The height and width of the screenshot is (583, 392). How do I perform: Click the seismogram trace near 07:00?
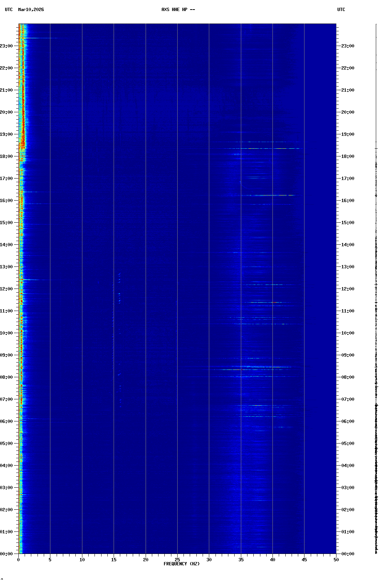pyautogui.click(x=376, y=399)
